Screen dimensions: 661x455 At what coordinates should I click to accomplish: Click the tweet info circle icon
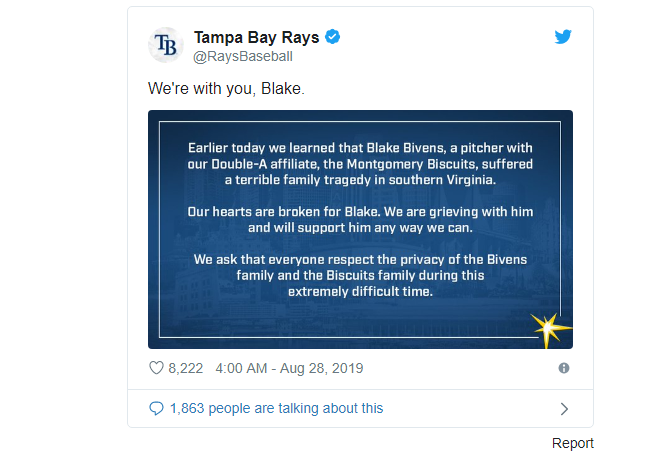564,368
